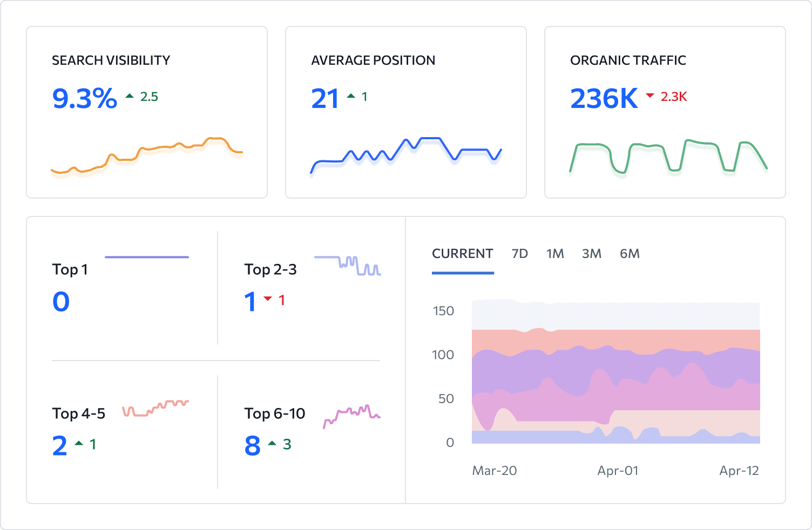Click the green up arrow beside 9.3%

tap(130, 96)
